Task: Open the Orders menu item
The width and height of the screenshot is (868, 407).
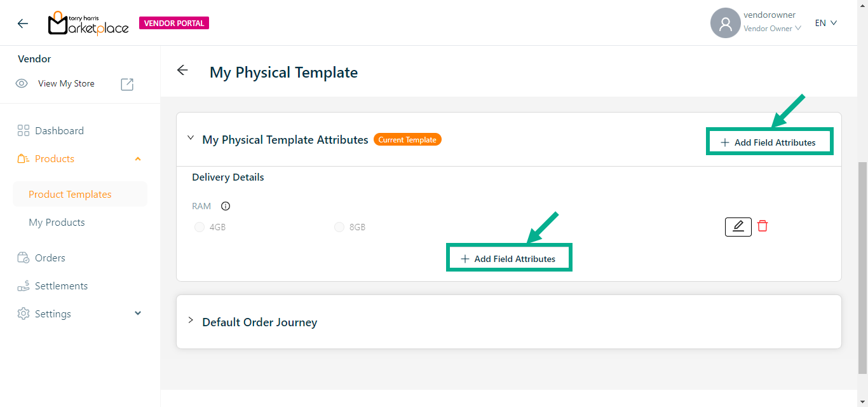Action: (x=50, y=258)
